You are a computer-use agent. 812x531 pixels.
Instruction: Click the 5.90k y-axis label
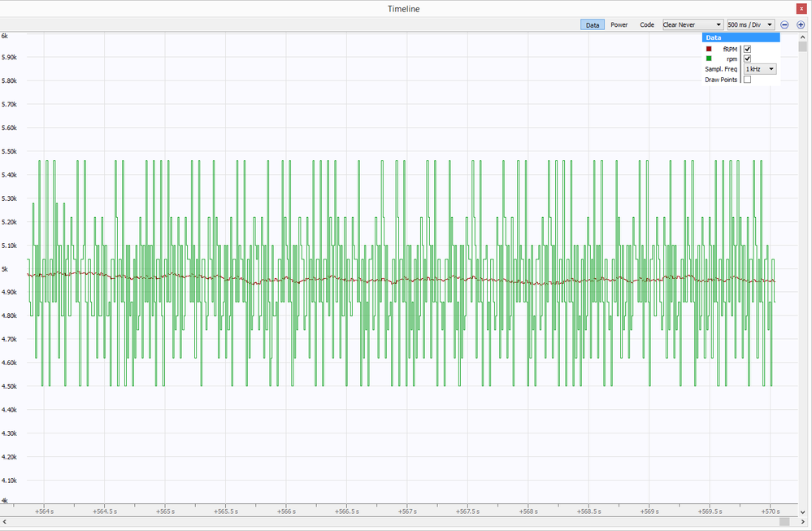9,57
